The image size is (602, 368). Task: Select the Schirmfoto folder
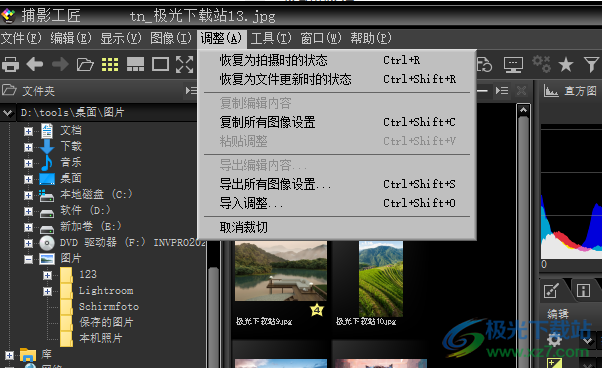[x=109, y=307]
